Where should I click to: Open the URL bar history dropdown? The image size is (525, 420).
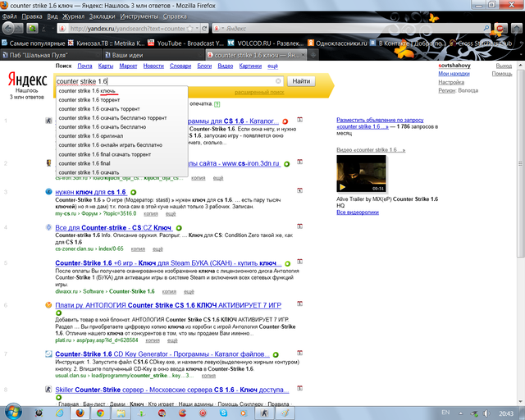tap(197, 29)
